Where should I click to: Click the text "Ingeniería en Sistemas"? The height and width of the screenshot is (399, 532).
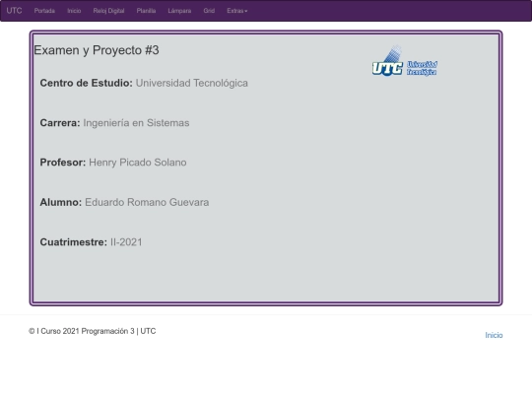(136, 123)
